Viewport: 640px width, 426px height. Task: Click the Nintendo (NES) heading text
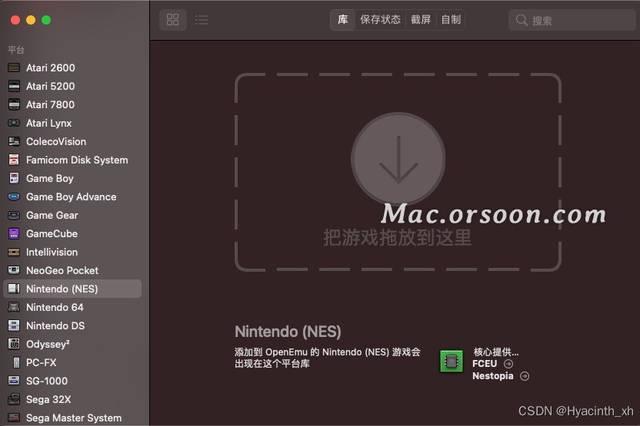(x=288, y=331)
